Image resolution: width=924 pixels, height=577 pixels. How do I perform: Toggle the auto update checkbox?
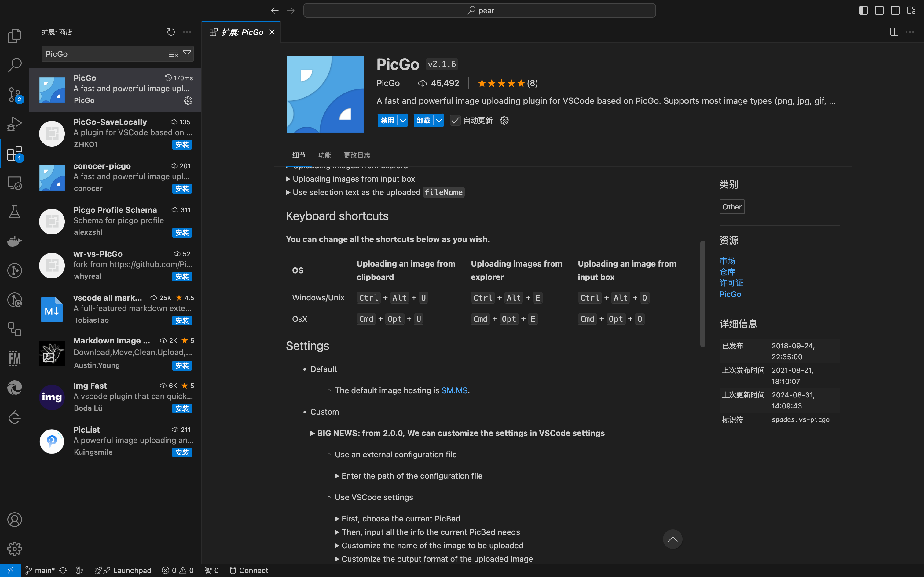click(x=455, y=121)
